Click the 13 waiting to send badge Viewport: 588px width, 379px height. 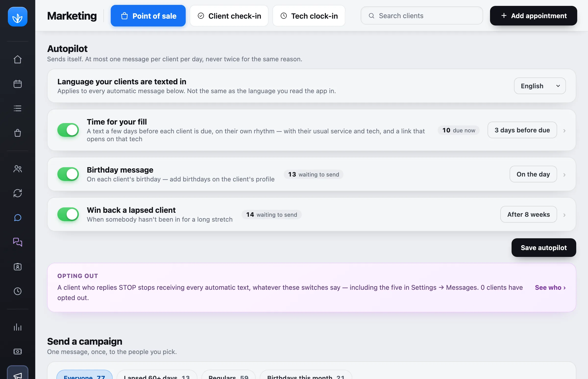314,174
